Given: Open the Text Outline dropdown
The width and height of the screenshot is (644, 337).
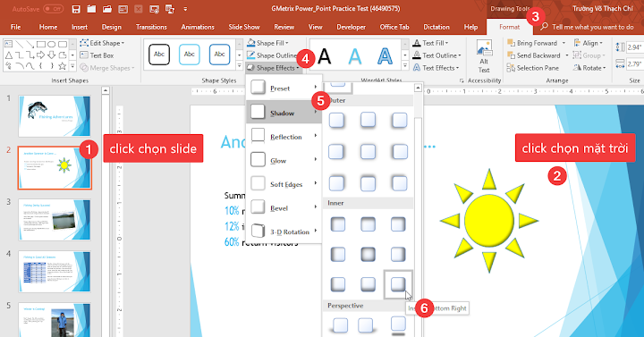Looking at the screenshot, I should 436,55.
